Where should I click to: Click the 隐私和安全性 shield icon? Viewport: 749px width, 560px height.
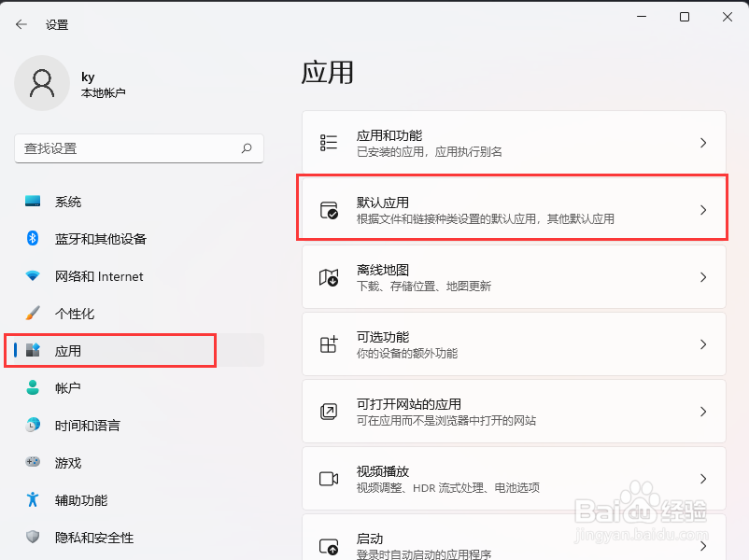click(x=33, y=537)
